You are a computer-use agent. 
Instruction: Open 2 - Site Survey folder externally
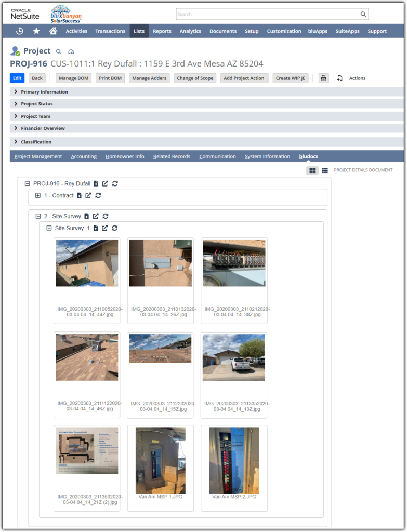point(96,216)
